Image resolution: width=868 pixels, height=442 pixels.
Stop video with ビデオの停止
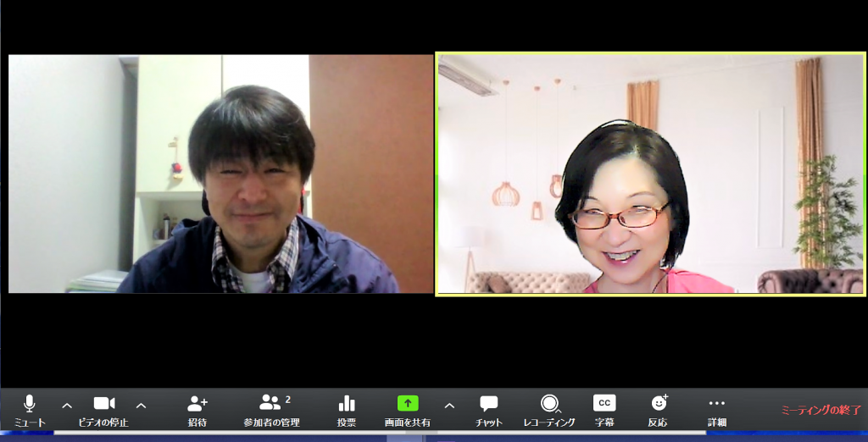103,411
